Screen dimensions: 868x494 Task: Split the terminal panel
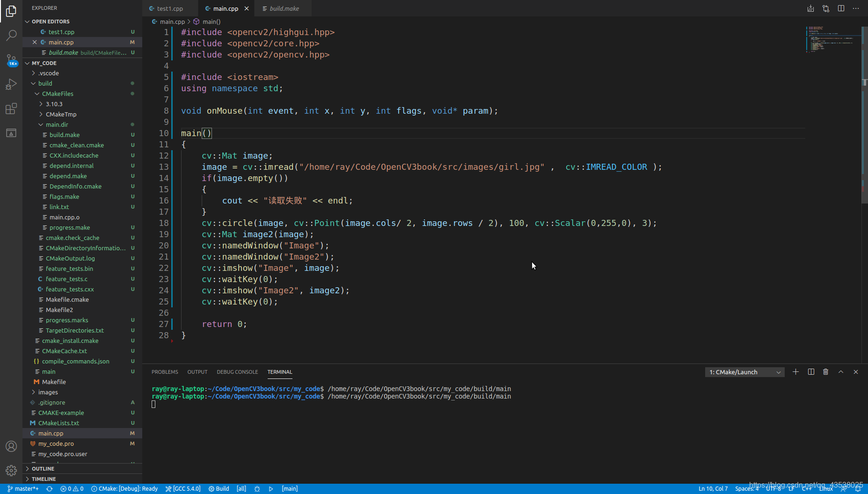click(x=811, y=372)
